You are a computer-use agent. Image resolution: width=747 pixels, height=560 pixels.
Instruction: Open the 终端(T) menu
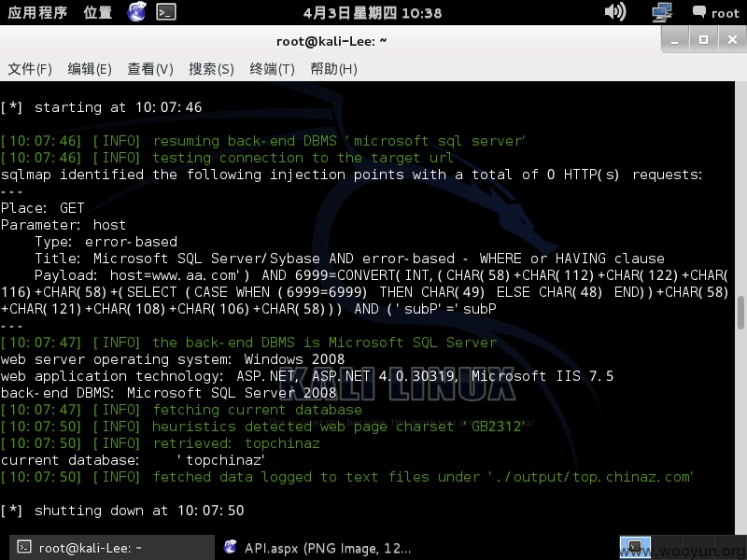point(272,69)
